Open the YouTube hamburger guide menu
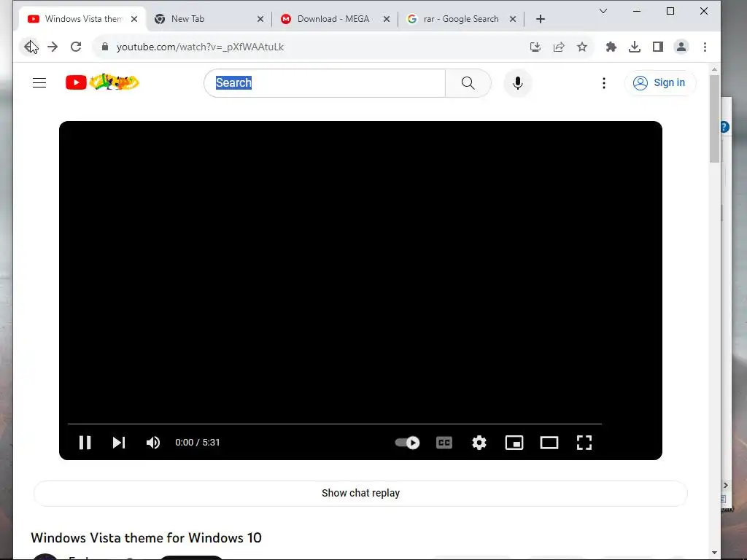The height and width of the screenshot is (560, 747). tap(39, 83)
